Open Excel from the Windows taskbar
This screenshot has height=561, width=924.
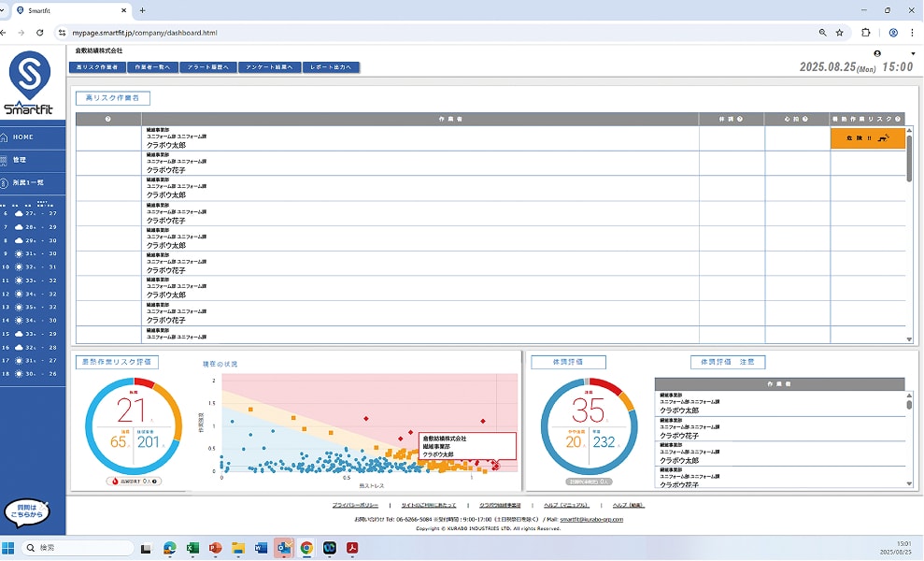[x=193, y=548]
